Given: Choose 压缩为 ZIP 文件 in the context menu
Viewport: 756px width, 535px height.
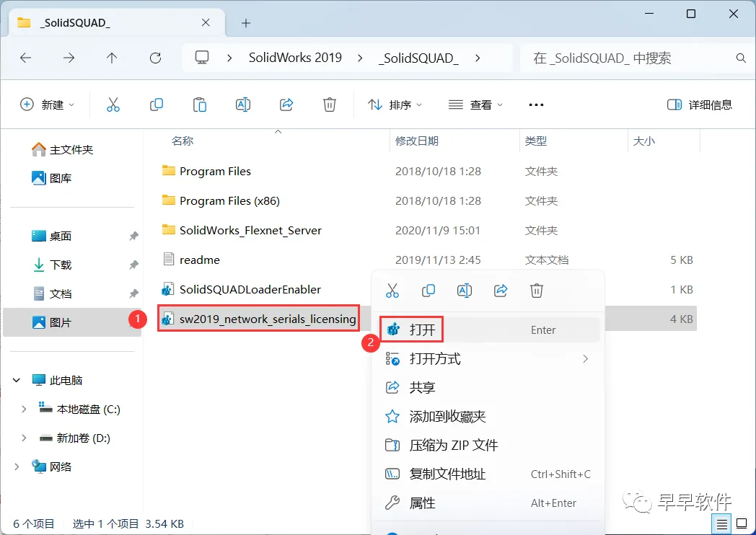Looking at the screenshot, I should [x=488, y=445].
